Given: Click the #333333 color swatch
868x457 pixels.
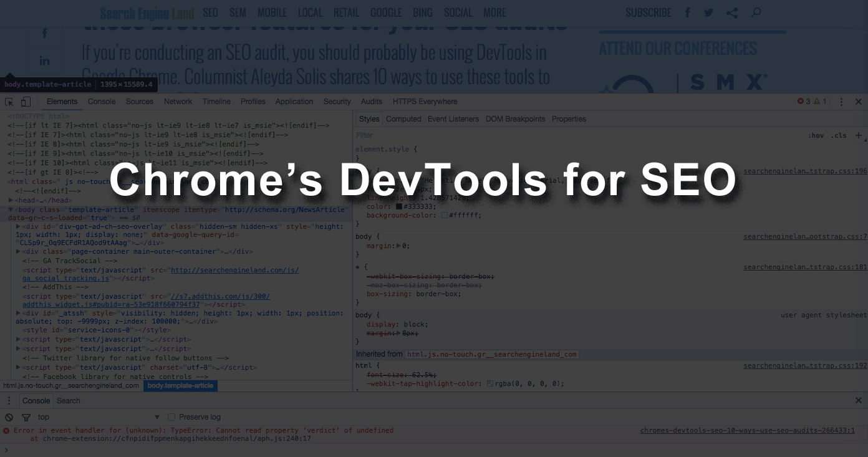Looking at the screenshot, I should pyautogui.click(x=399, y=206).
